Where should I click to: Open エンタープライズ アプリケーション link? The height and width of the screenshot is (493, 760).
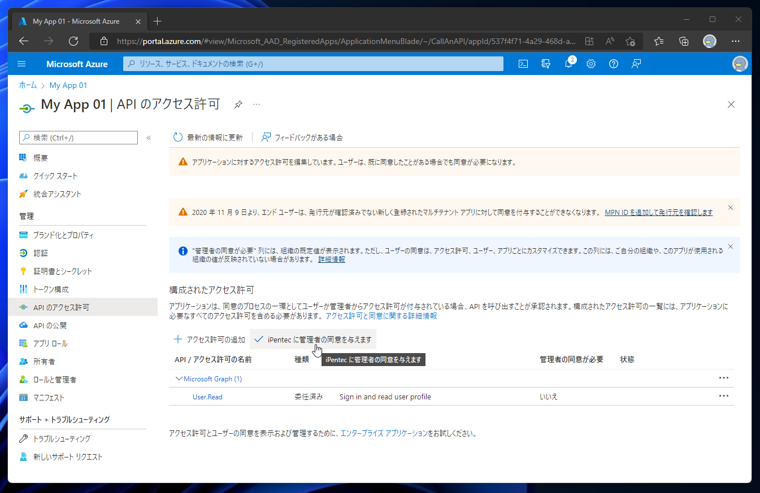(384, 433)
